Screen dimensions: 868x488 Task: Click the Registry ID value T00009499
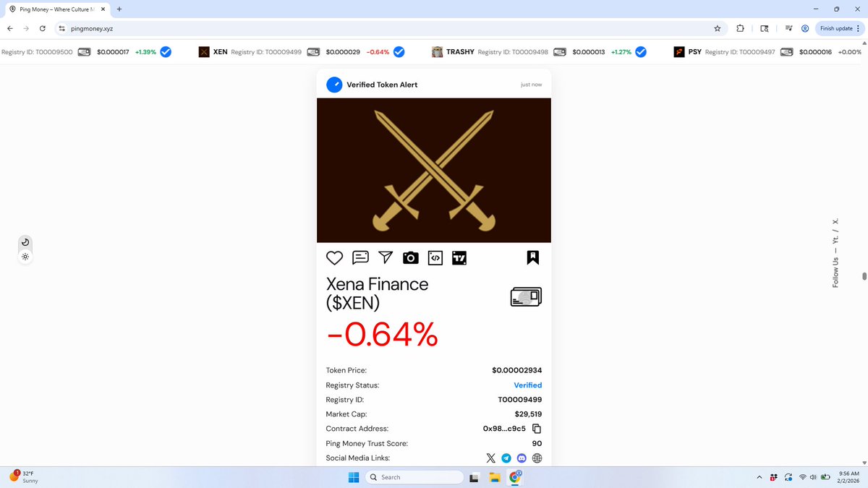pyautogui.click(x=520, y=400)
